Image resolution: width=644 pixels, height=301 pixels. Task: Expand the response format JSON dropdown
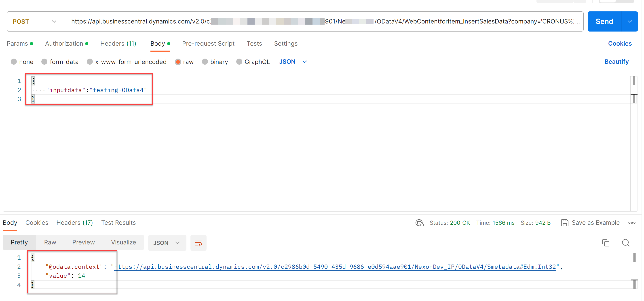point(167,243)
